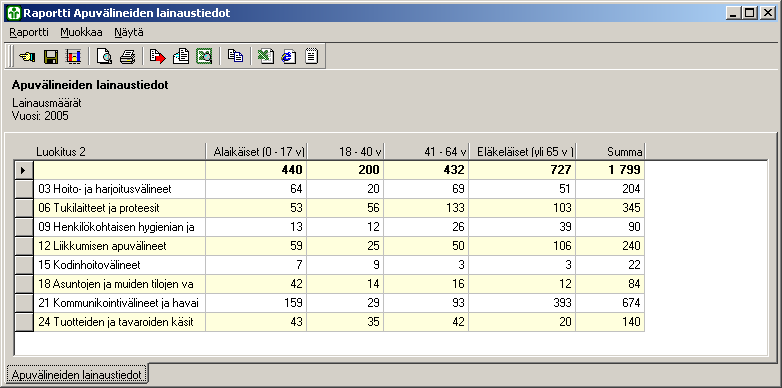Screen dimensions: 782x388
Task: Click Summa cell 90 for Henkilökohtaisen hygienian
Action: click(x=610, y=227)
